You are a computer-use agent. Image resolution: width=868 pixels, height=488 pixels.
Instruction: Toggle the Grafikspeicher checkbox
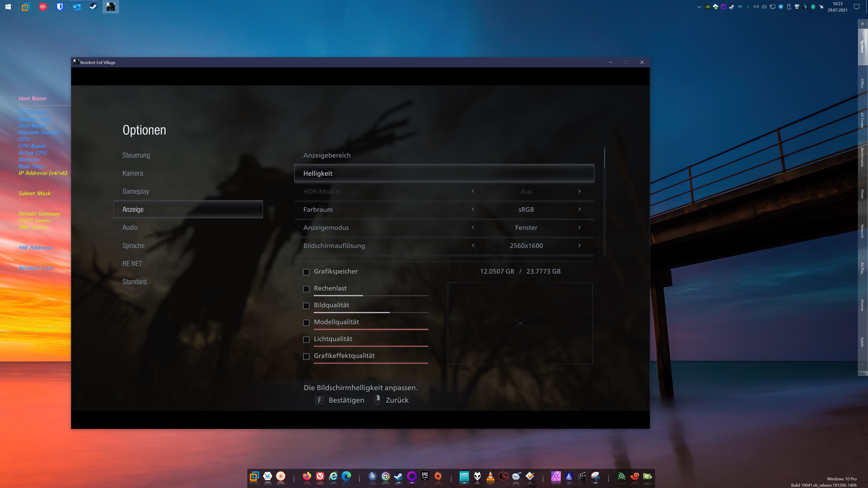tap(306, 272)
